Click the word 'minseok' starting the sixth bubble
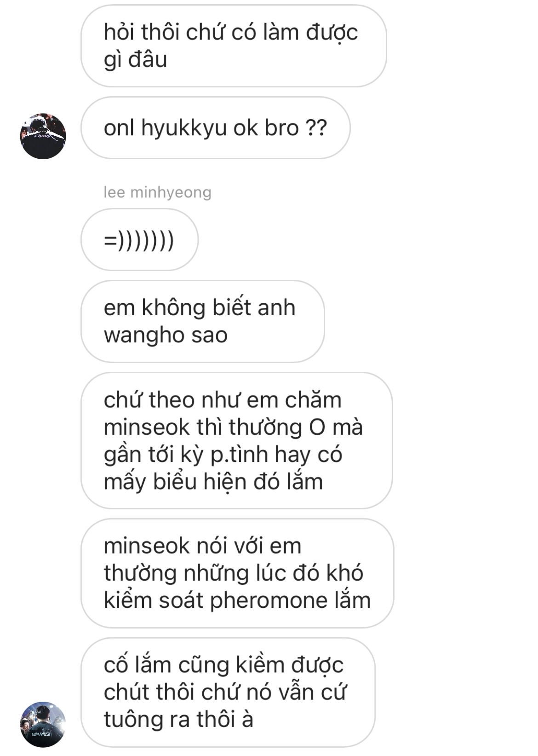538x756 pixels. click(147, 546)
